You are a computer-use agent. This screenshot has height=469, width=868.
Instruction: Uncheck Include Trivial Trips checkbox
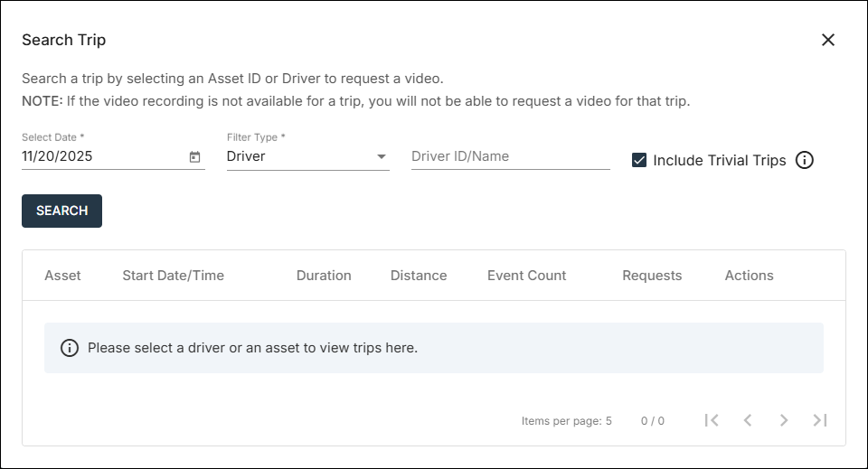tap(639, 160)
